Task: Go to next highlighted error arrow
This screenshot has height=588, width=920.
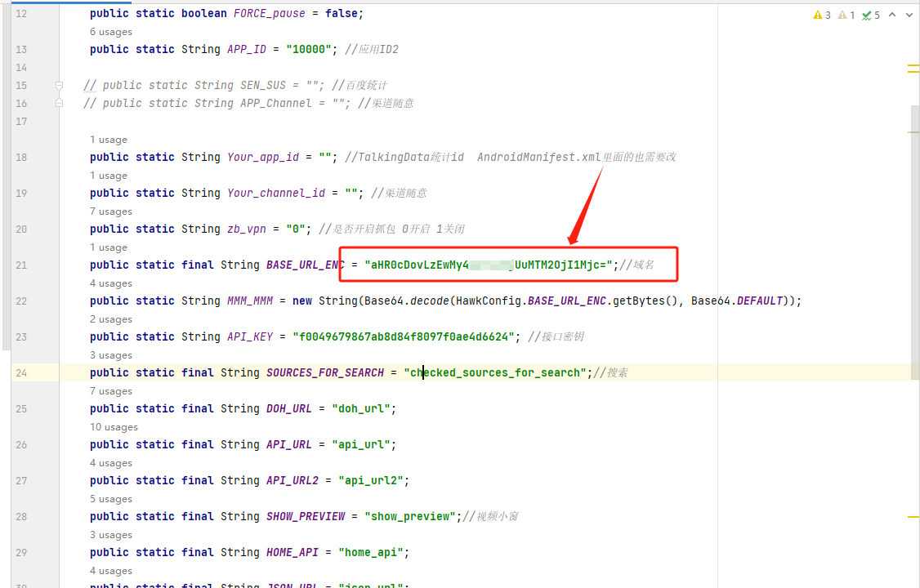Action: [x=909, y=15]
